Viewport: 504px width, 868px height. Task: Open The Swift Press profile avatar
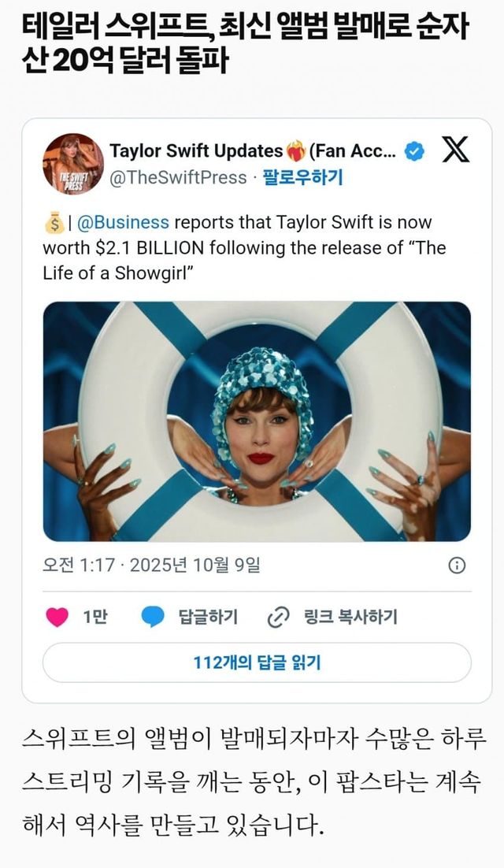pos(72,164)
